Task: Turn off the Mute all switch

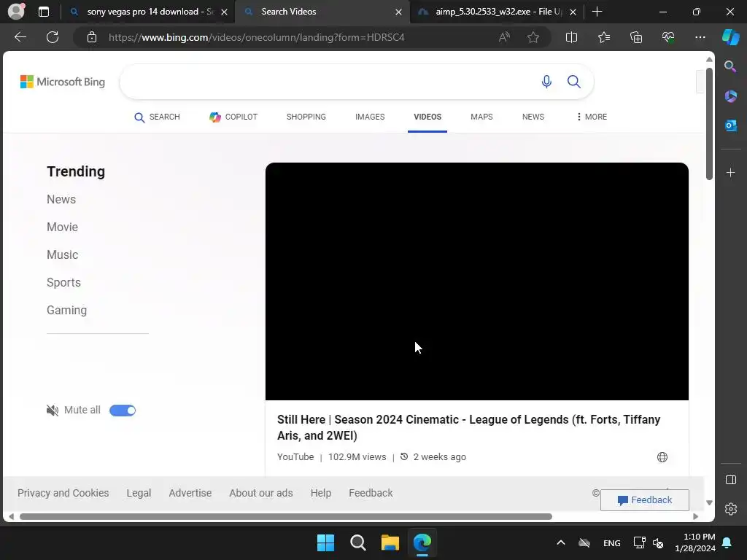Action: (x=123, y=410)
